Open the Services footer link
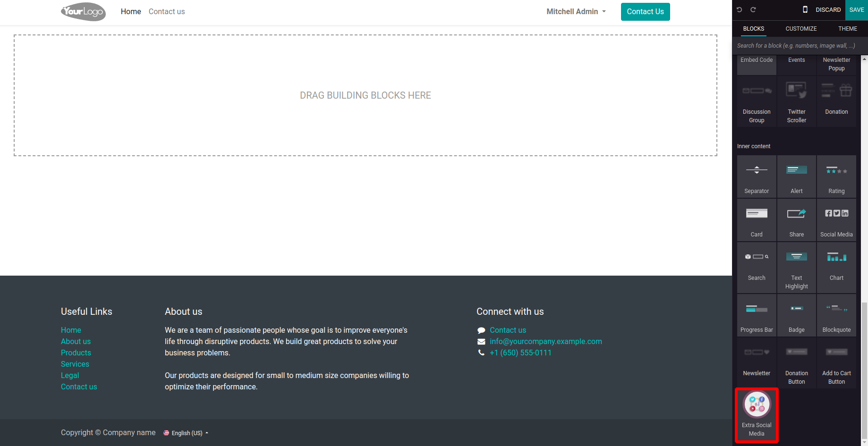 [x=75, y=364]
